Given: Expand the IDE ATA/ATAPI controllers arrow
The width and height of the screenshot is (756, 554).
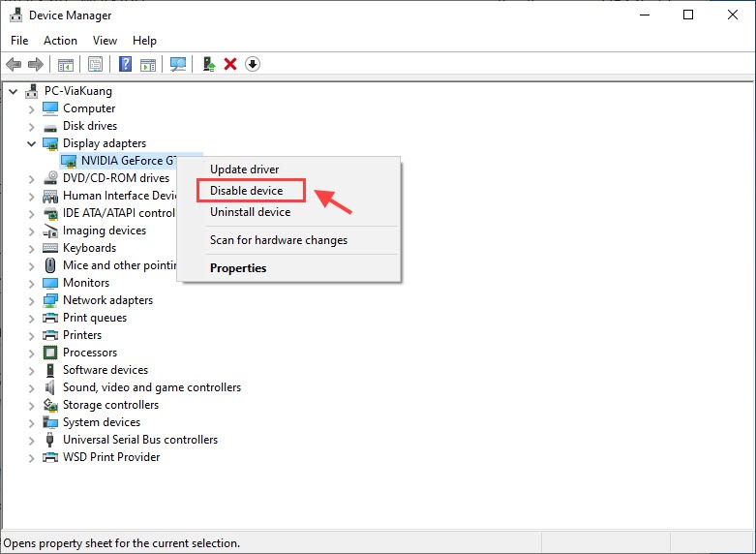Looking at the screenshot, I should pyautogui.click(x=31, y=213).
